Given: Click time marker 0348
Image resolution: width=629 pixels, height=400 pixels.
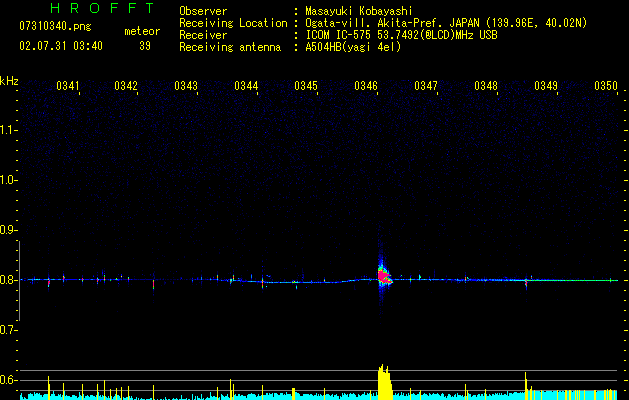Looking at the screenshot, I should 486,86.
